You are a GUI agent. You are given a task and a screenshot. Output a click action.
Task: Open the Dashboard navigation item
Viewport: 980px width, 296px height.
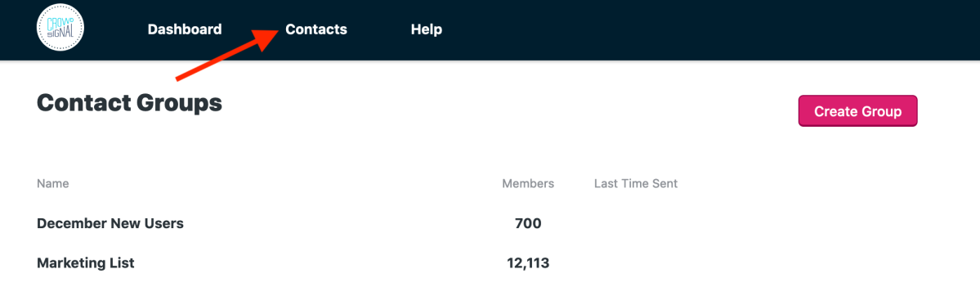[x=185, y=29]
